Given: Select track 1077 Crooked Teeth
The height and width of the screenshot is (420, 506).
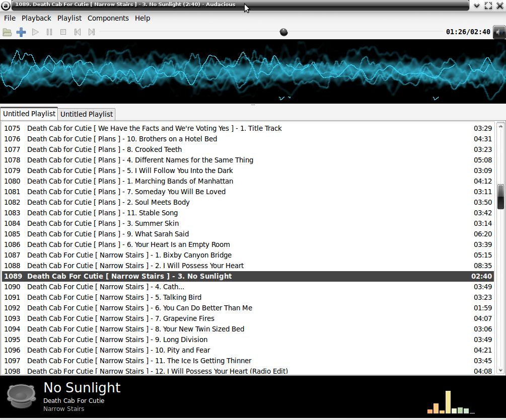Looking at the screenshot, I should (x=248, y=149).
